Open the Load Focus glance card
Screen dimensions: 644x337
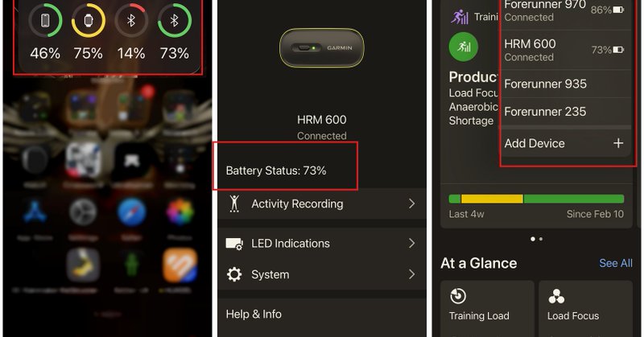586,309
